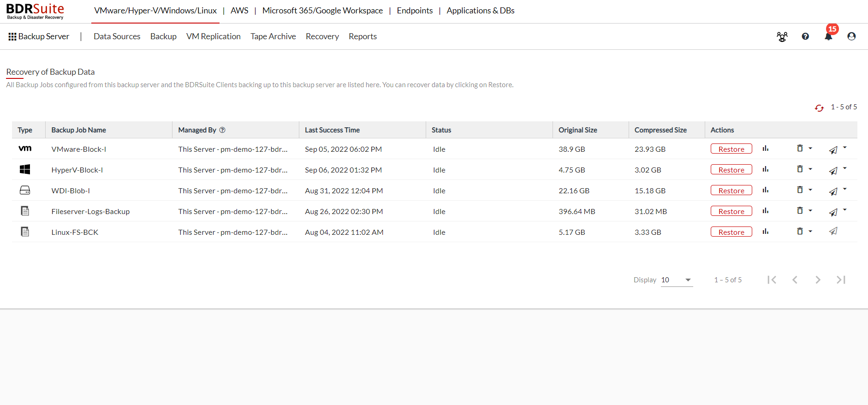Click the Original Size column header
The width and height of the screenshot is (868, 405).
pos(578,130)
